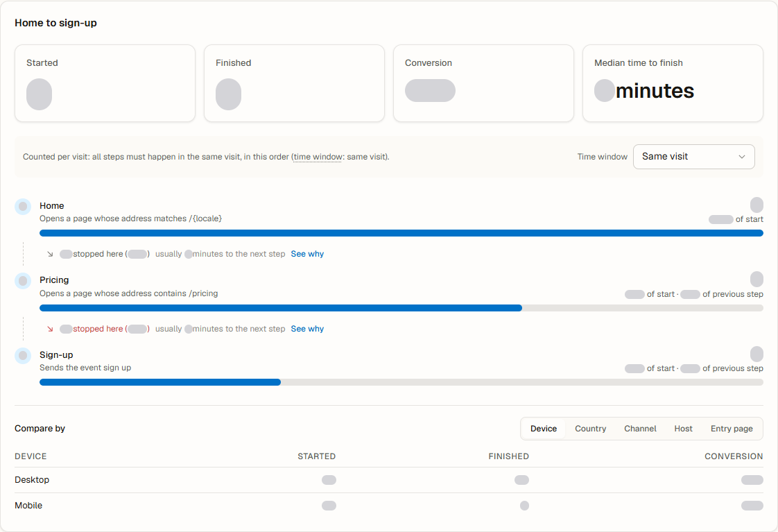Click 'Sends the event sign up' description
Screen dimensions: 778x532
pyautogui.click(x=85, y=368)
